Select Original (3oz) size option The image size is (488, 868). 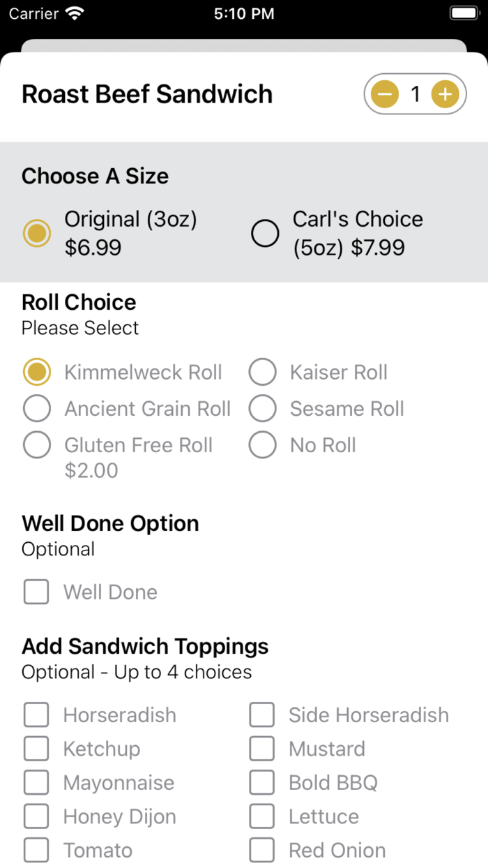(x=37, y=234)
